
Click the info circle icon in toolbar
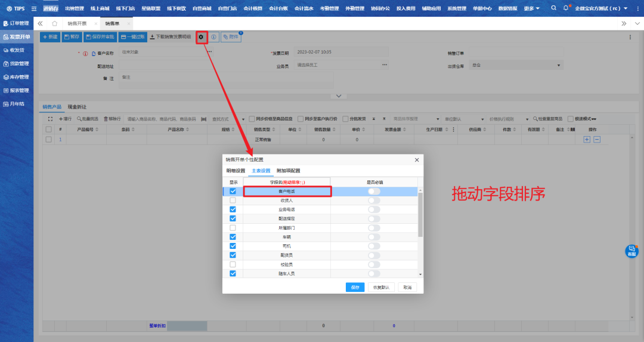coord(213,37)
